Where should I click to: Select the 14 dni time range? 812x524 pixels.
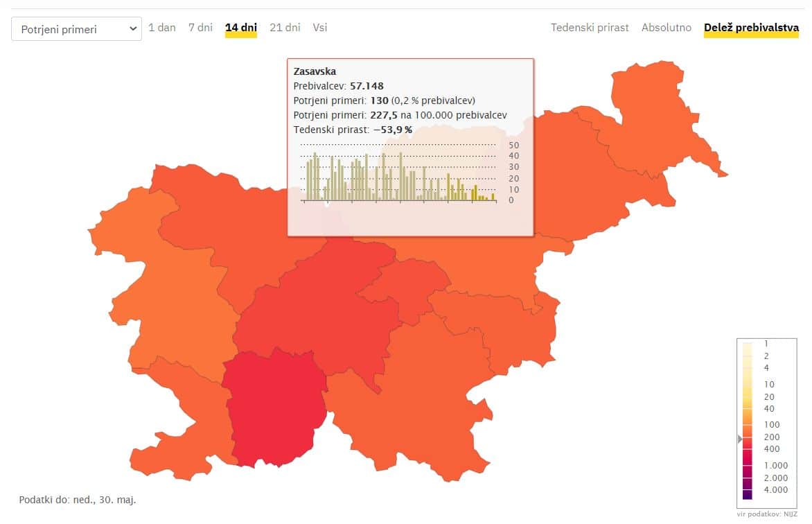(240, 28)
